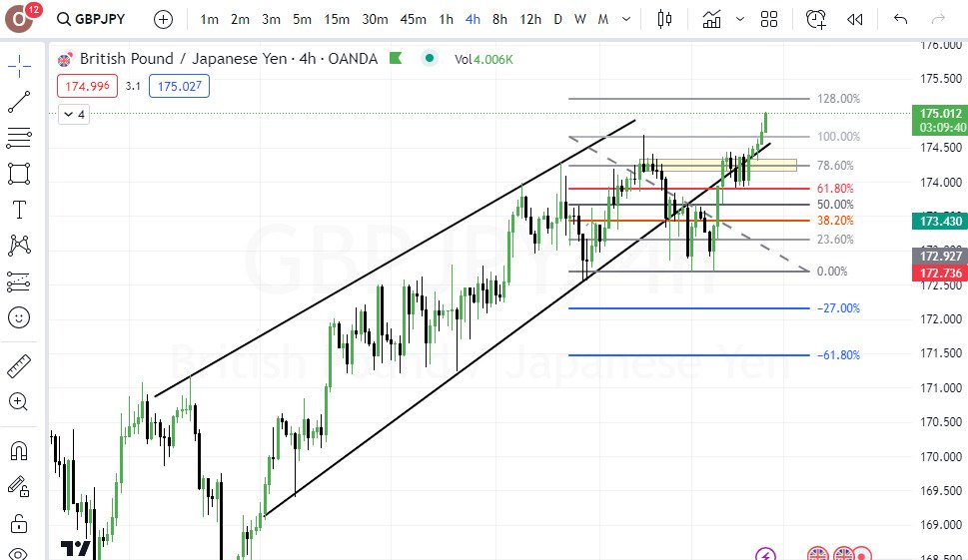Select the 61.80% red Fibonacci level

[689, 188]
